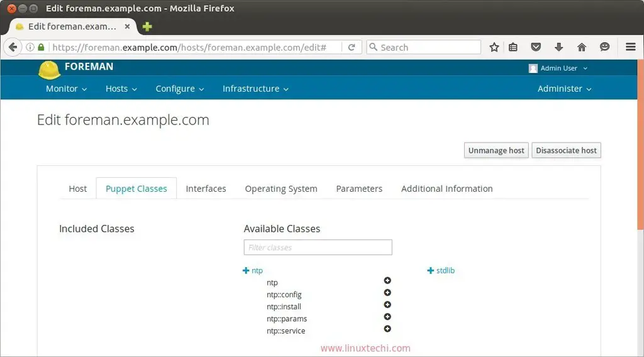Click the FOREMAN brand text link
Image resolution: width=644 pixels, height=357 pixels.
[x=89, y=67]
